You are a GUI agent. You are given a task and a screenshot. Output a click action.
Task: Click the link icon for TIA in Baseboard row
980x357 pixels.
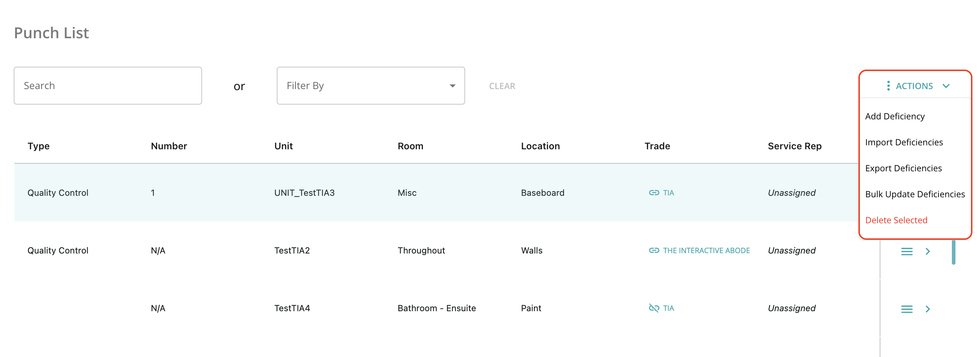(653, 193)
